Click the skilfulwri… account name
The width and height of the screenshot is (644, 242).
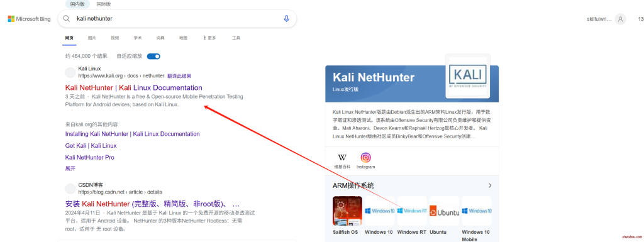(599, 19)
